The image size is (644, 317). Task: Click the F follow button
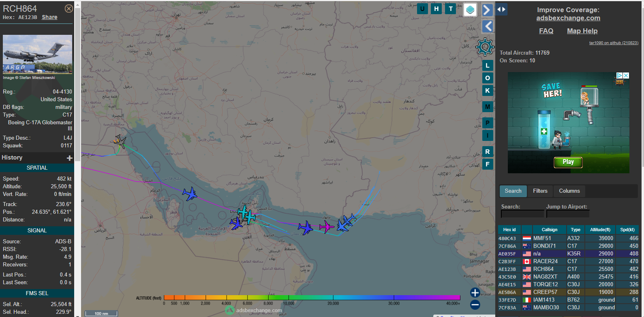click(x=488, y=164)
